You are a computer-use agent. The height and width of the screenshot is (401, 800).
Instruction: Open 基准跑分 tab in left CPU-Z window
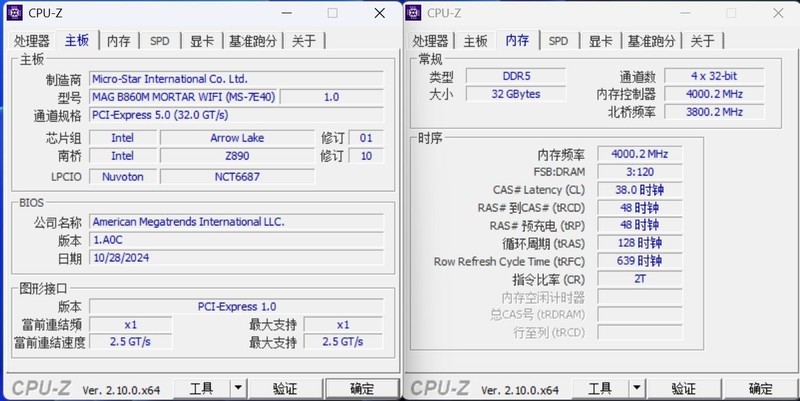(253, 41)
